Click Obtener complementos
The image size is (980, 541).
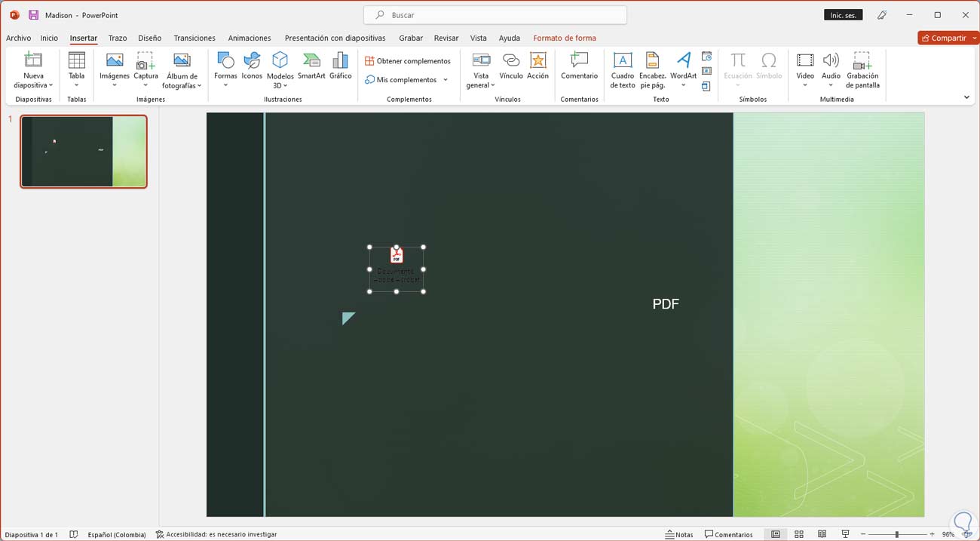click(x=408, y=61)
